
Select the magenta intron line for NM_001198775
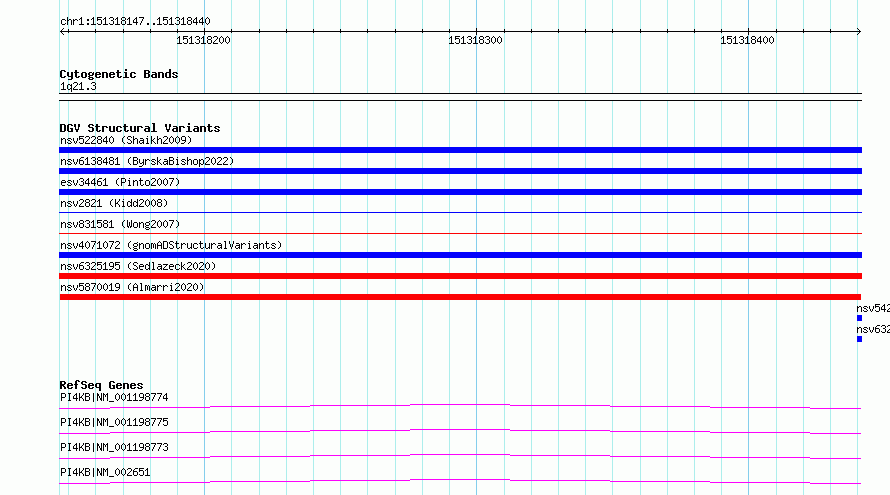pyautogui.click(x=460, y=431)
